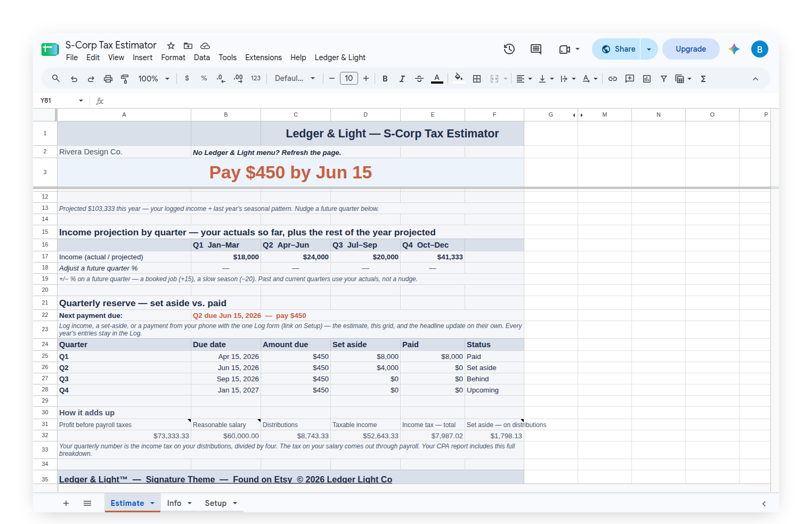Switch to the Info sheet tab
The height and width of the screenshot is (524, 812).
coord(174,503)
